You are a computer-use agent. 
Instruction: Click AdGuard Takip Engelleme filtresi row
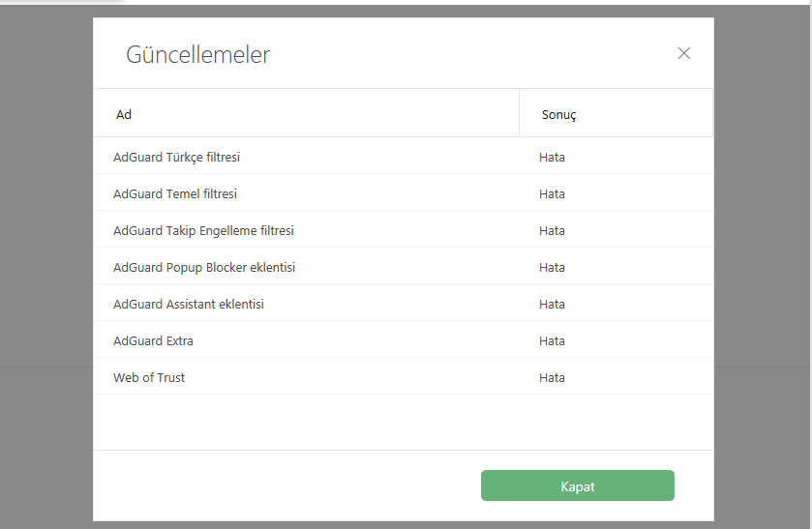click(x=203, y=230)
